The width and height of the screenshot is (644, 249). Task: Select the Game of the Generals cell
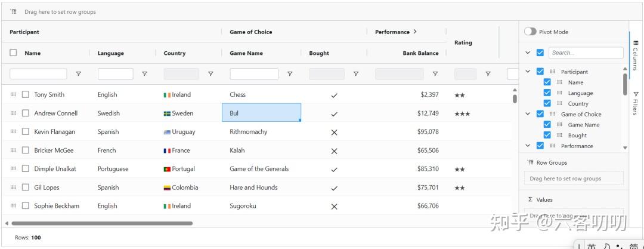261,169
